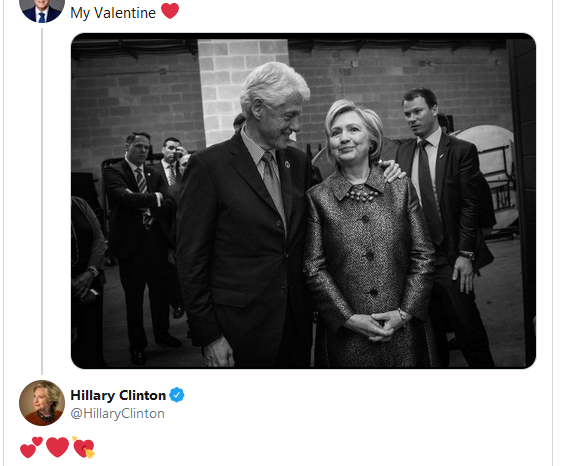The width and height of the screenshot is (580, 466).
Task: Open Hillary Clinton's round profile picture
Action: pos(42,403)
